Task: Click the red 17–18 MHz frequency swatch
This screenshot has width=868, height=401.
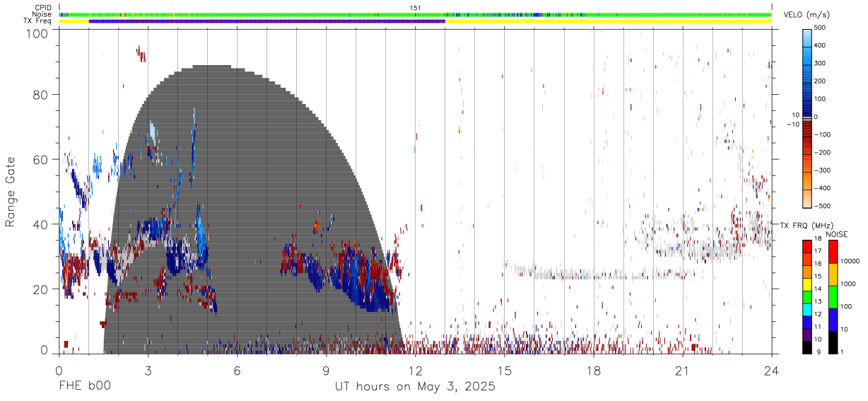Action: click(807, 247)
